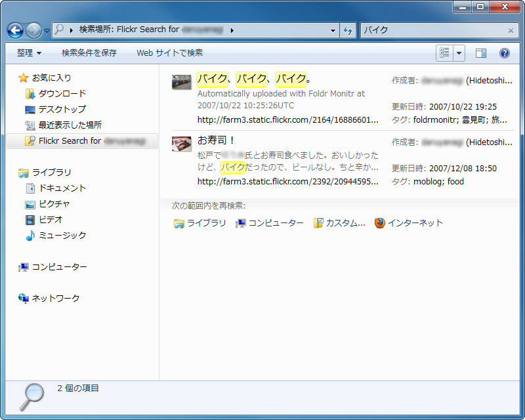Open the view options dropdown arrow
The height and width of the screenshot is (420, 525).
(x=459, y=53)
